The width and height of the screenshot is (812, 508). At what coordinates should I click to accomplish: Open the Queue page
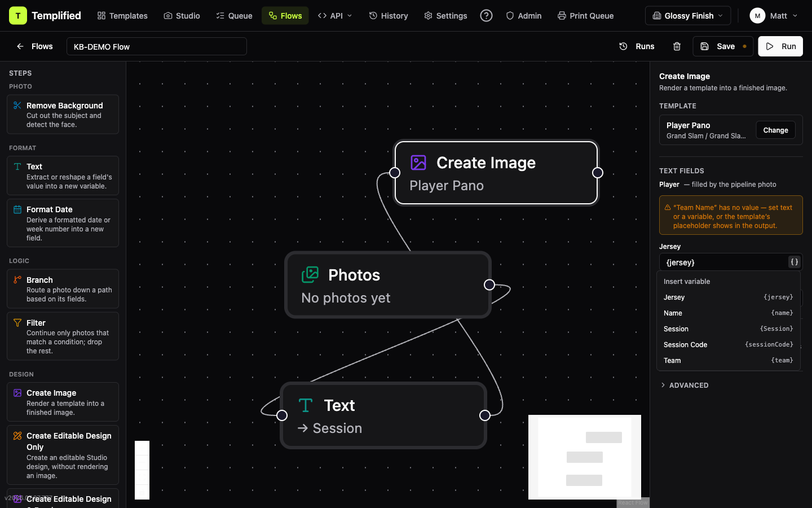pos(234,16)
